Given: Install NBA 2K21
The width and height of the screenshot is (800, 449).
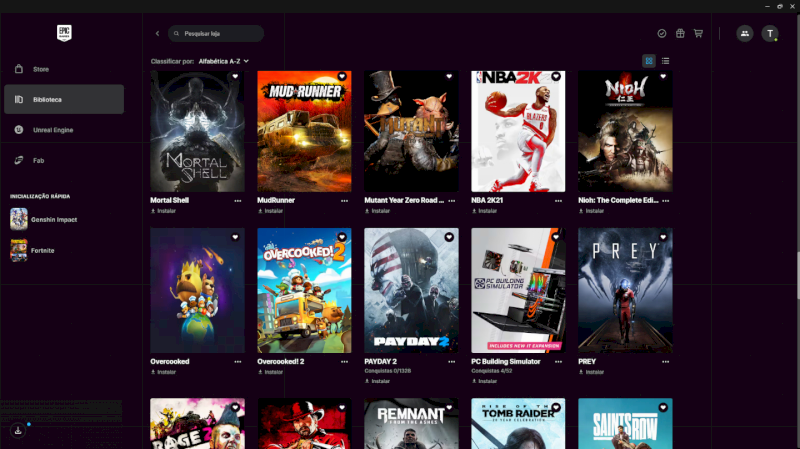Looking at the screenshot, I should (x=484, y=211).
